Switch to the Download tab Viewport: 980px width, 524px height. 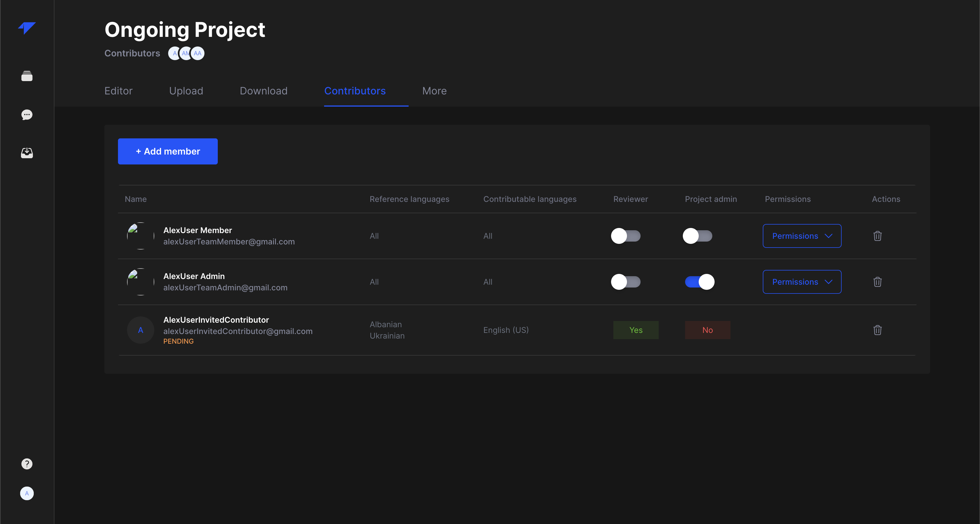[x=264, y=91]
